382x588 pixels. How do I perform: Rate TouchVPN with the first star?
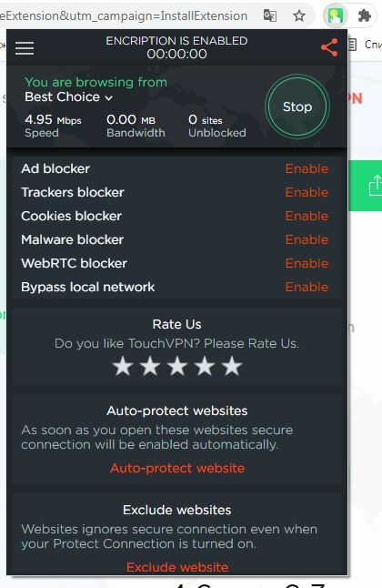click(123, 366)
